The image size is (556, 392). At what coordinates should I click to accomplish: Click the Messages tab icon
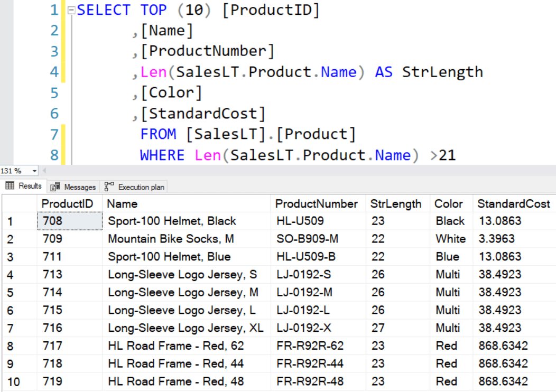[x=55, y=187]
